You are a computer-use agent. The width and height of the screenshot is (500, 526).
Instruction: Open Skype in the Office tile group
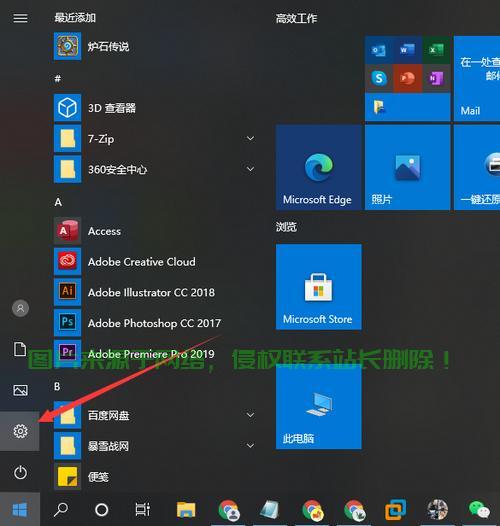pyautogui.click(x=379, y=78)
